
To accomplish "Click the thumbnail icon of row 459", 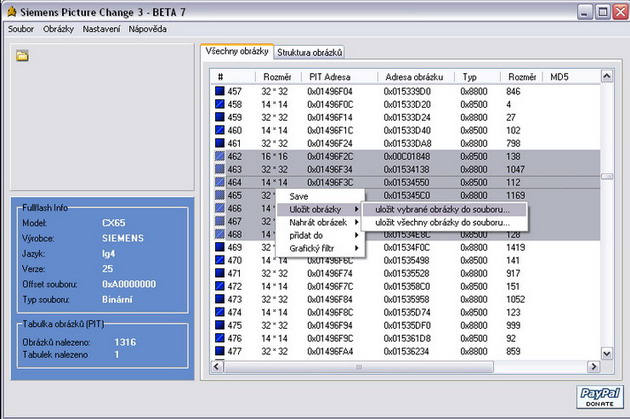I will click(220, 117).
